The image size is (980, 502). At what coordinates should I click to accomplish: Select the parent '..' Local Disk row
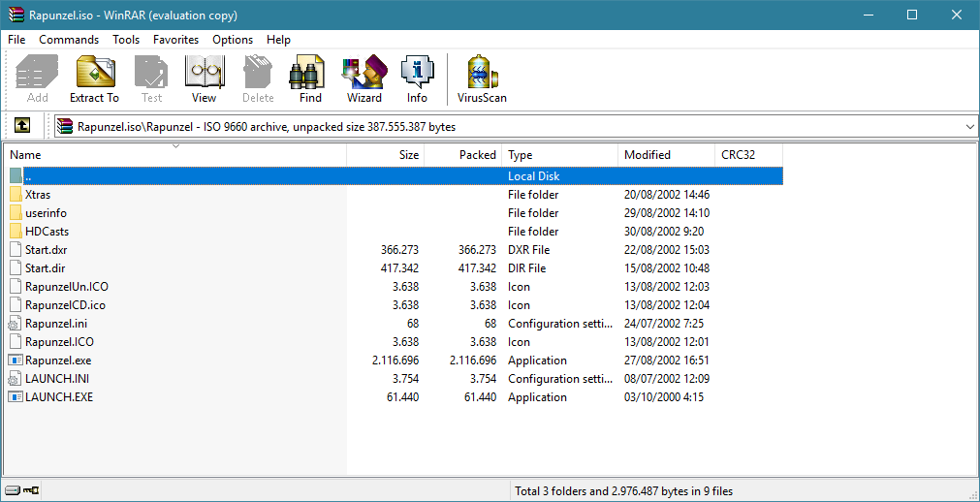pyautogui.click(x=395, y=176)
